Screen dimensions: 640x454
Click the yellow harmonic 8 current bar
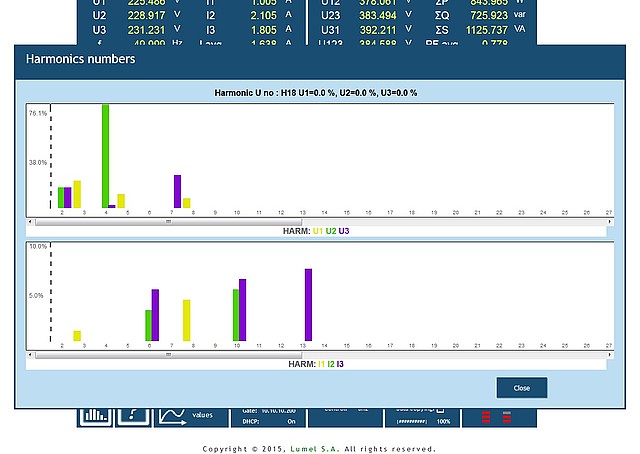(186, 320)
